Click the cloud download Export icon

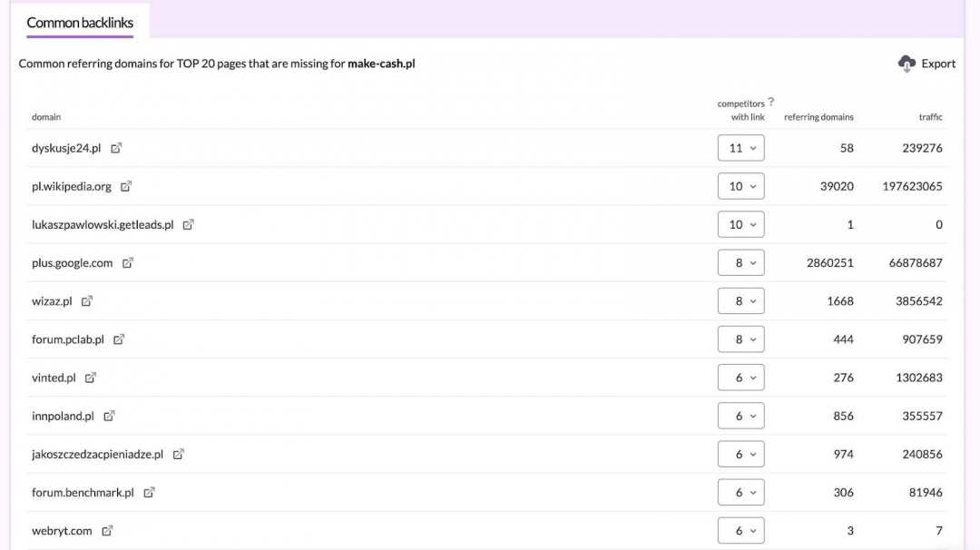point(906,64)
